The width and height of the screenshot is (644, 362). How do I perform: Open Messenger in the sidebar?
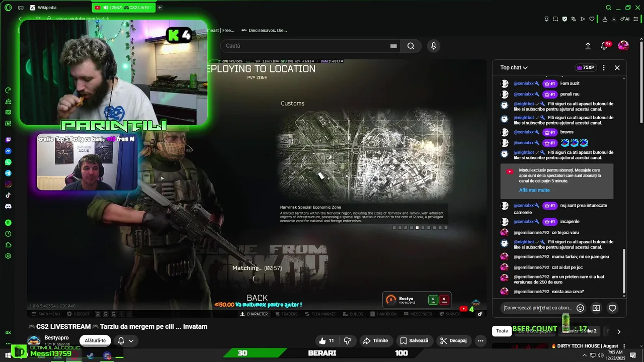tap(8, 151)
